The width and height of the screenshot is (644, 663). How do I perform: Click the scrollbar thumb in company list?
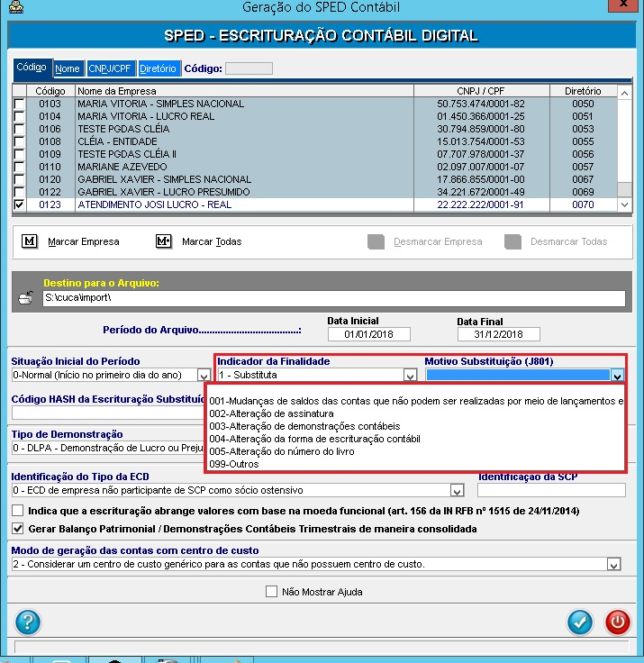624,189
